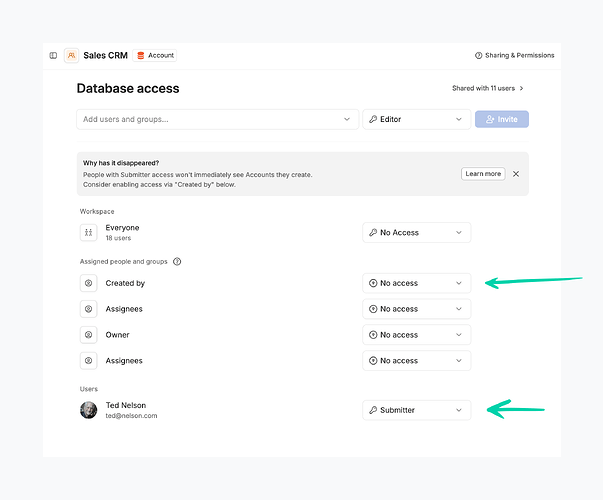Screen dimensions: 603x500
Task: Open Sharing & Permissions
Action: click(514, 56)
